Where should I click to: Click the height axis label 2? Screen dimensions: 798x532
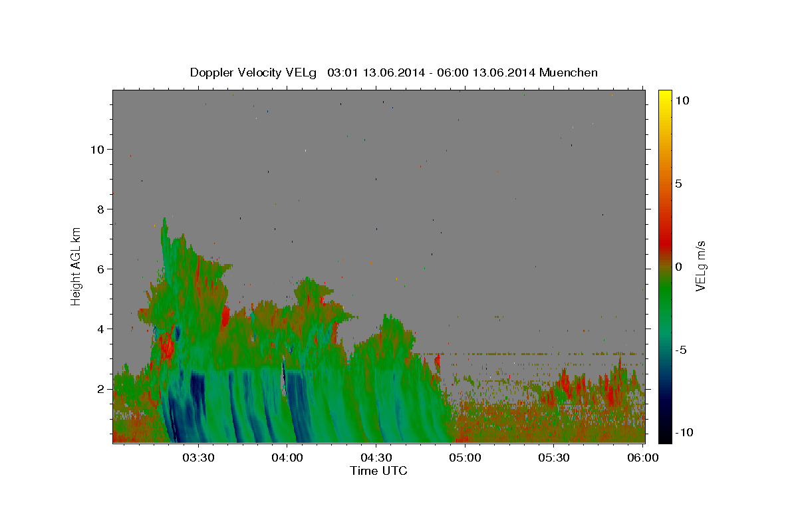coord(101,389)
